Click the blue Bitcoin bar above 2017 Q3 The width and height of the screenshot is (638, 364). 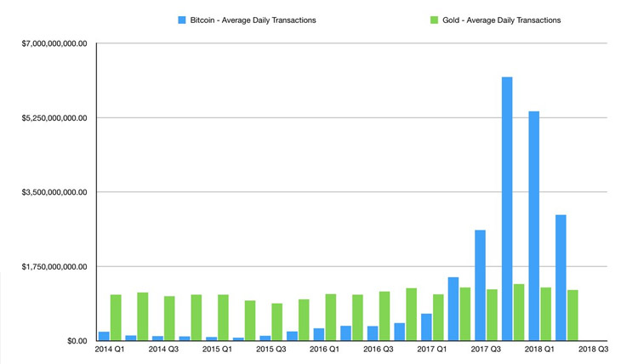[x=480, y=285]
